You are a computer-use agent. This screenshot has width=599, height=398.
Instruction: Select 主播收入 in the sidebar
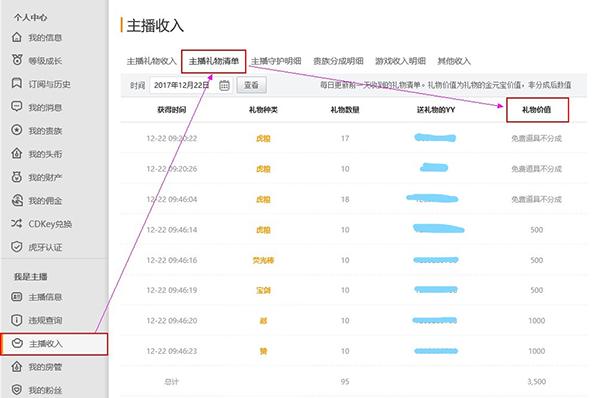point(54,344)
